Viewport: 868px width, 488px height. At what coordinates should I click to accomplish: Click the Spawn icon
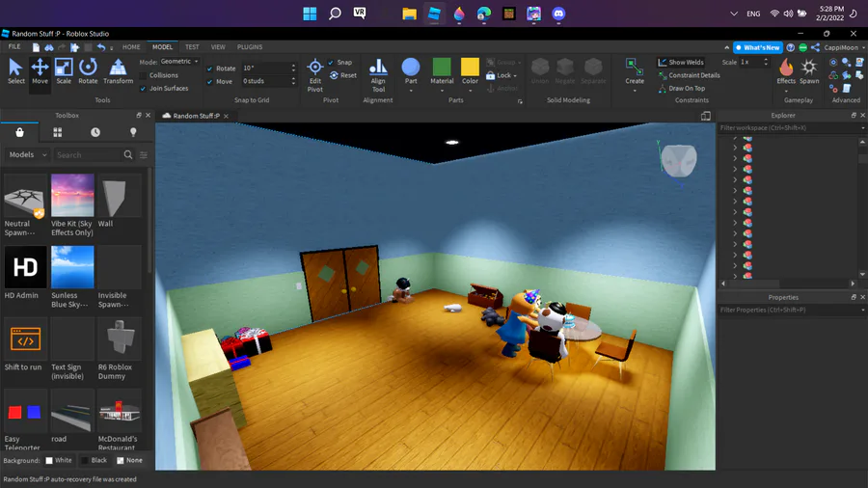pos(809,70)
